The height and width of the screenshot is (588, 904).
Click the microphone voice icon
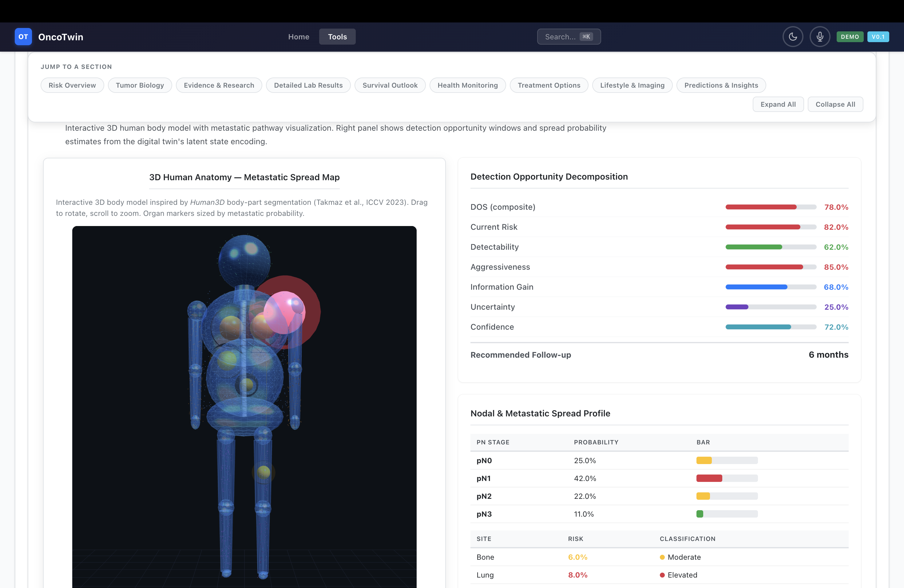click(820, 37)
